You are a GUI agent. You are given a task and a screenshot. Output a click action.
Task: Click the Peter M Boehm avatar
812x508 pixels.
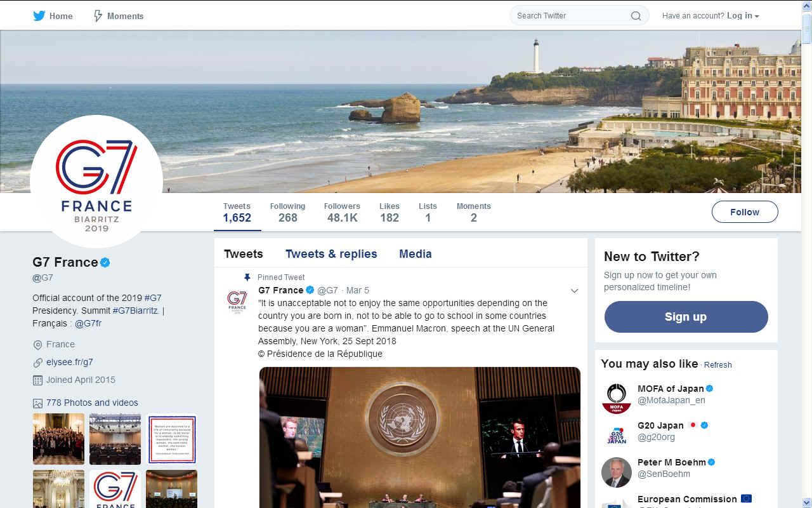[x=616, y=472]
